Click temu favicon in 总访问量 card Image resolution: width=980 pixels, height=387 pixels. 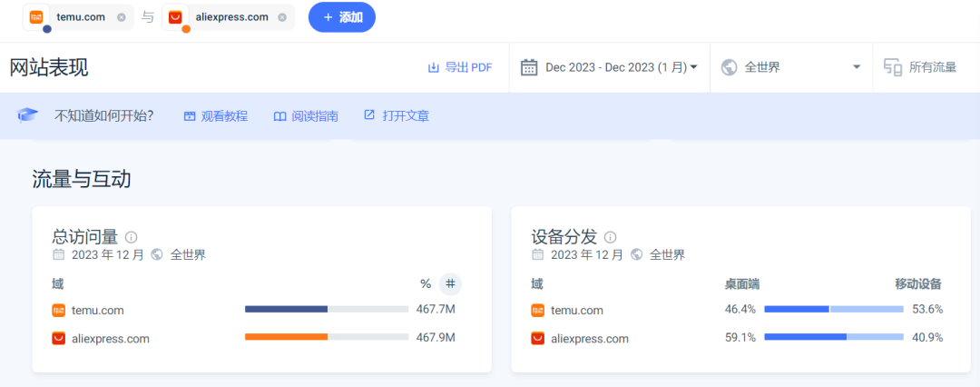pos(58,310)
